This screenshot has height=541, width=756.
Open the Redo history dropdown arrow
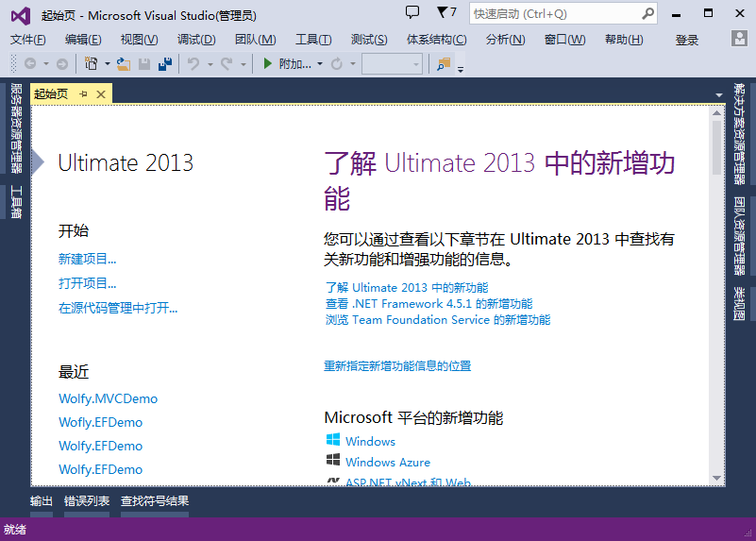pyautogui.click(x=243, y=63)
